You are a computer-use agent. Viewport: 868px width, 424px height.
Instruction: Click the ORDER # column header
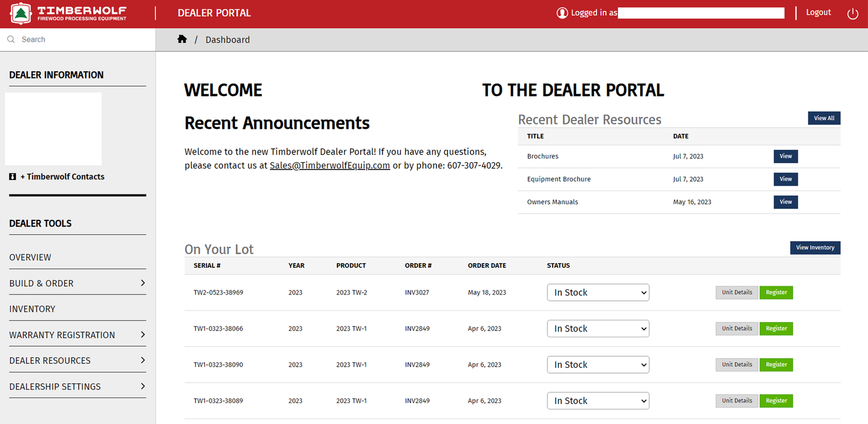coord(418,266)
